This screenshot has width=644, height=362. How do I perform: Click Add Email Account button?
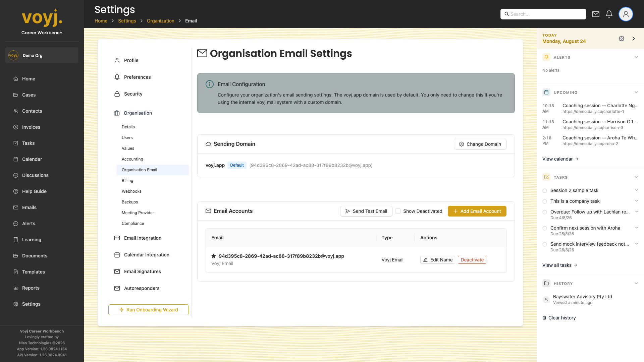click(x=477, y=211)
